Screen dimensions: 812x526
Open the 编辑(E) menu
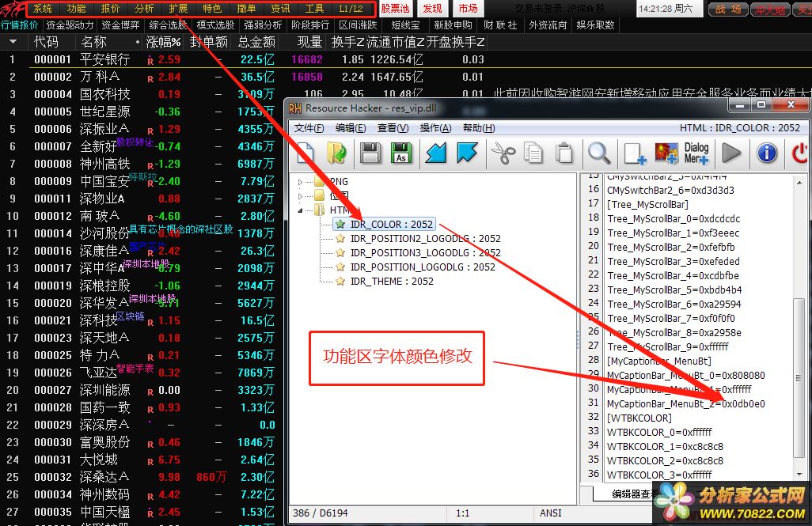pos(351,128)
